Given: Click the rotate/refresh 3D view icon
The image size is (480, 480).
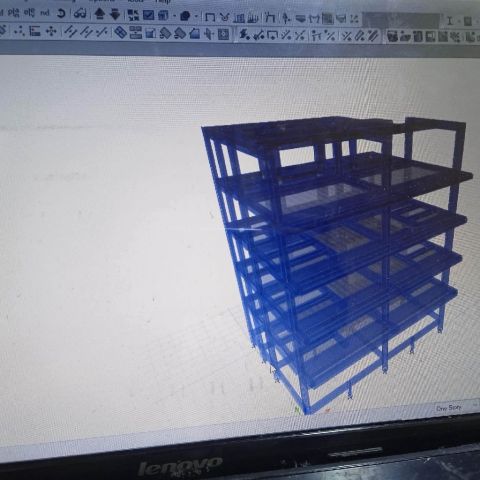Looking at the screenshot, I should tap(61, 14).
